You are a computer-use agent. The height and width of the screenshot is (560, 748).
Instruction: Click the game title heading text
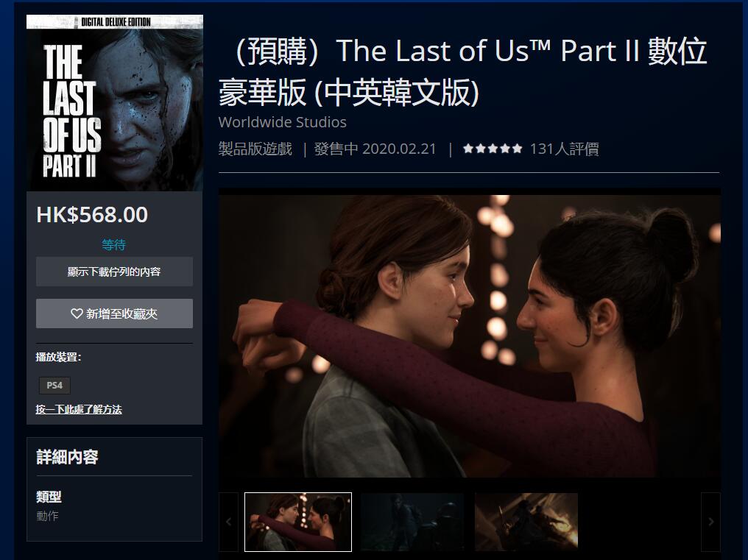coord(463,71)
